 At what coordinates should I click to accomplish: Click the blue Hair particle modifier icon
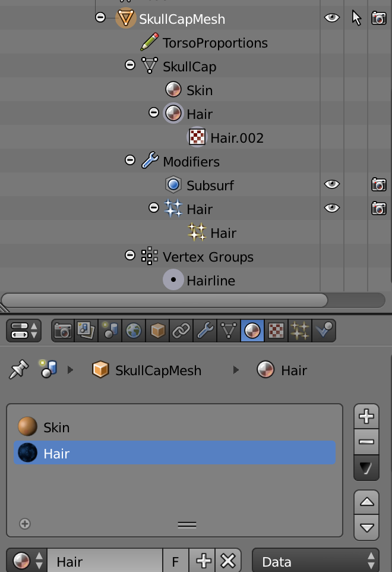click(173, 208)
